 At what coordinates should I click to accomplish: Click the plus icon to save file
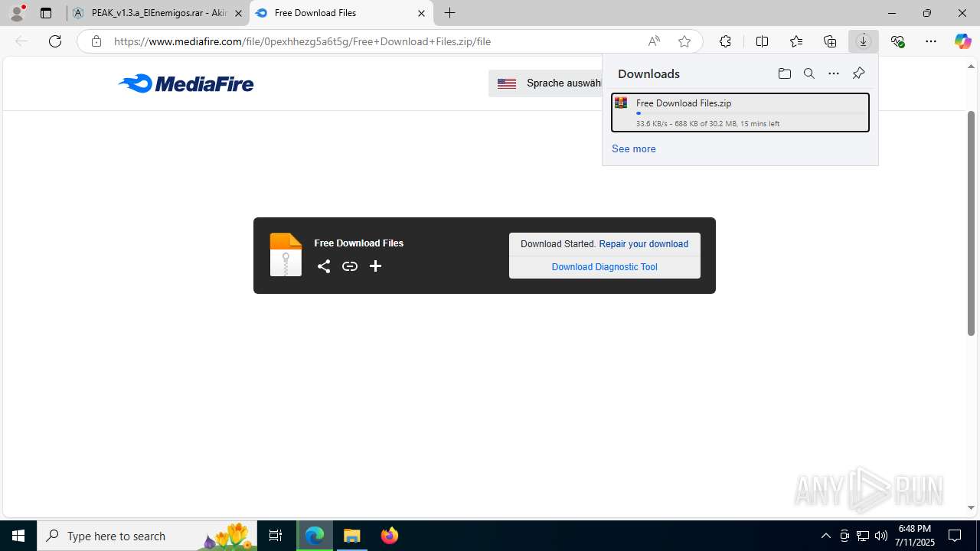point(375,266)
